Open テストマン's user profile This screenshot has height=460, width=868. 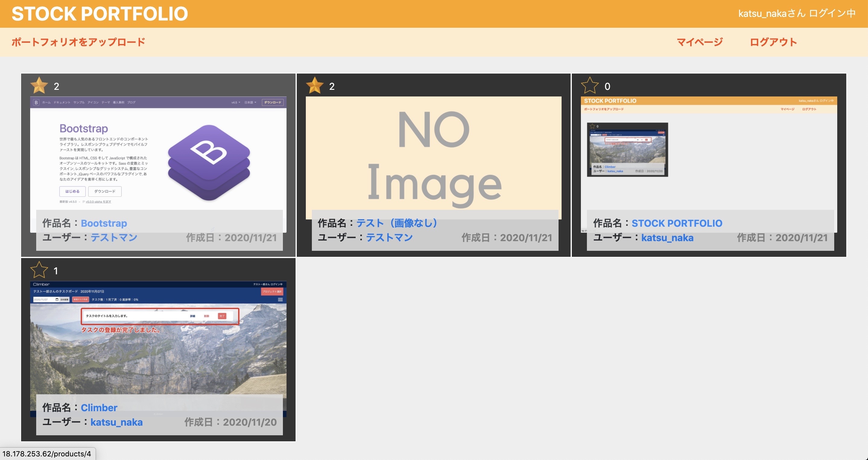point(114,238)
